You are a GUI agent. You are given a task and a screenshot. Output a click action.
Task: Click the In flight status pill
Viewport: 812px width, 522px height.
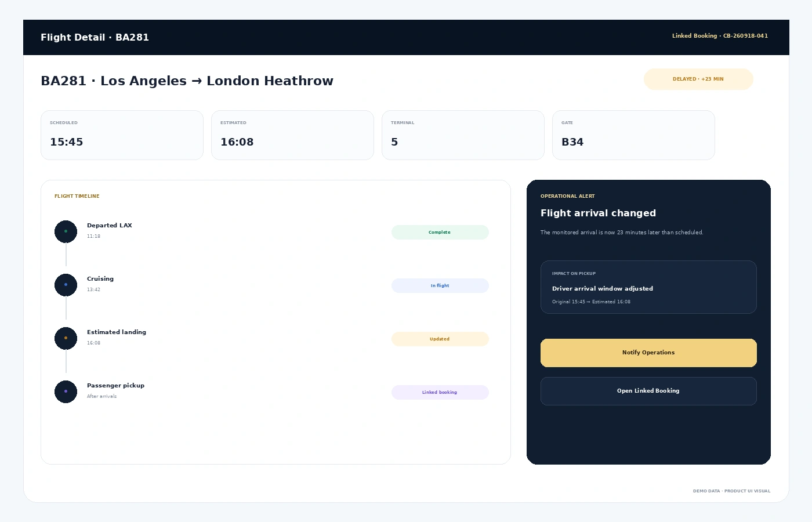tap(440, 285)
